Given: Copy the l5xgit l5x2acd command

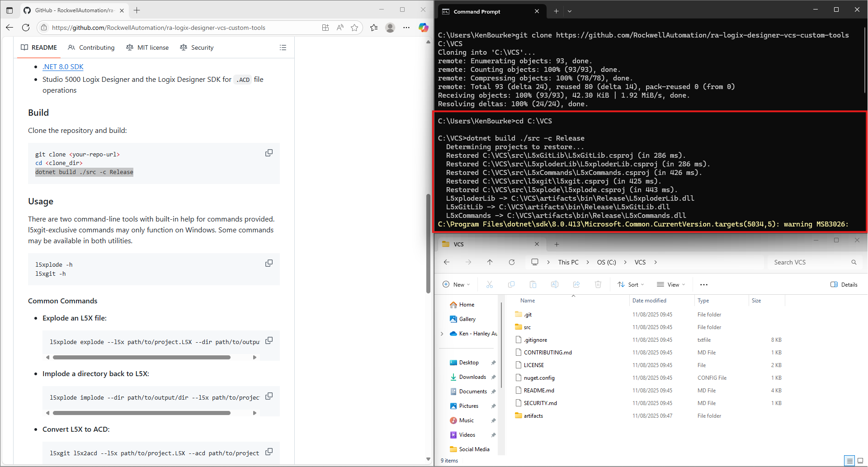Looking at the screenshot, I should (x=269, y=452).
